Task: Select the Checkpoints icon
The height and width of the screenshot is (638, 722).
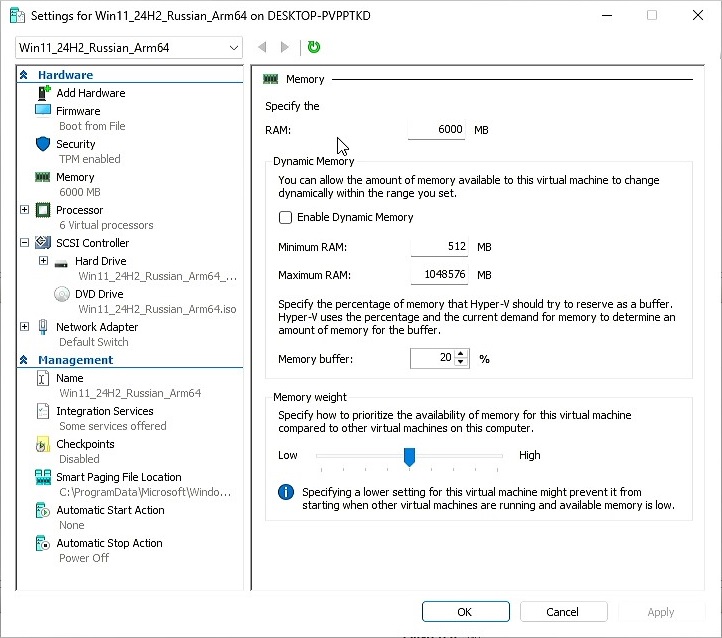Action: tap(43, 444)
